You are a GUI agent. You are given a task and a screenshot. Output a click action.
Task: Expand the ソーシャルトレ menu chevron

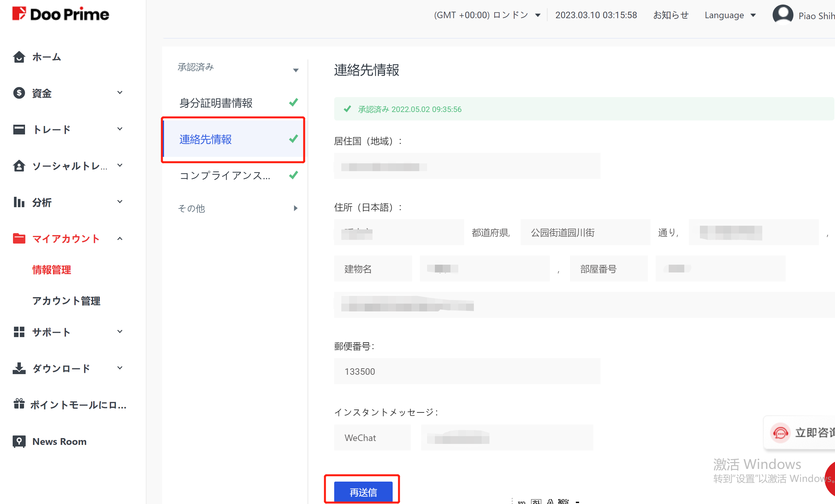(120, 165)
